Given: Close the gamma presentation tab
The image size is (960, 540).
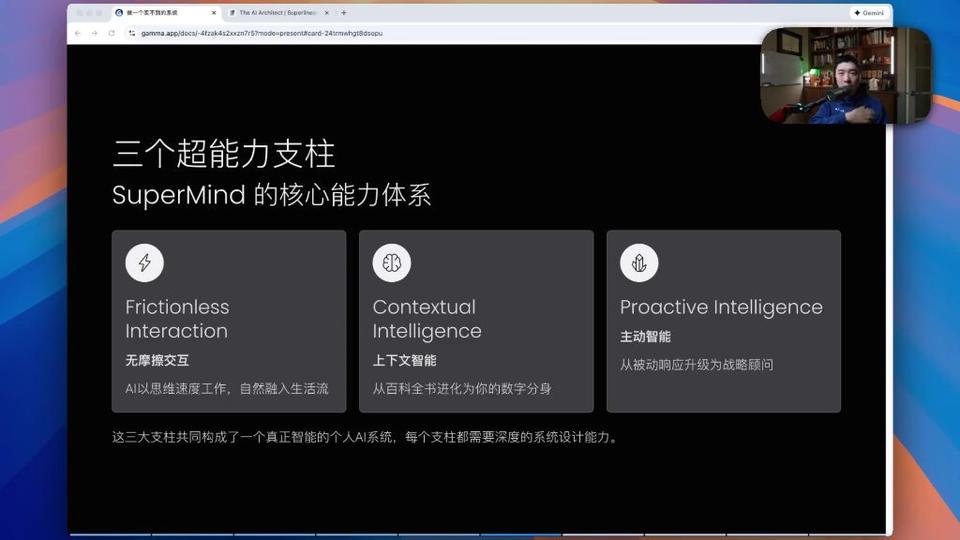Looking at the screenshot, I should pos(214,12).
